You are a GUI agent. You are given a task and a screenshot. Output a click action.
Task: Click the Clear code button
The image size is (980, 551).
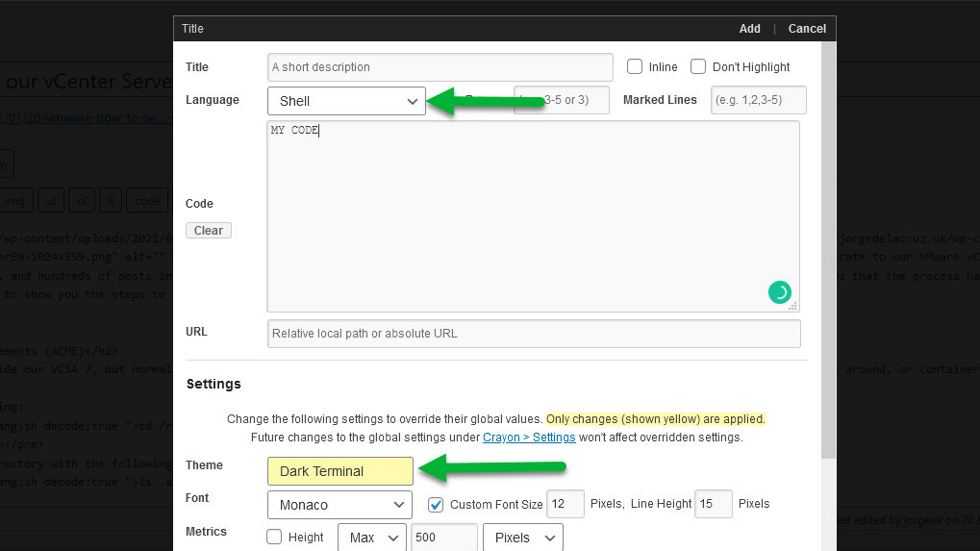tap(208, 231)
